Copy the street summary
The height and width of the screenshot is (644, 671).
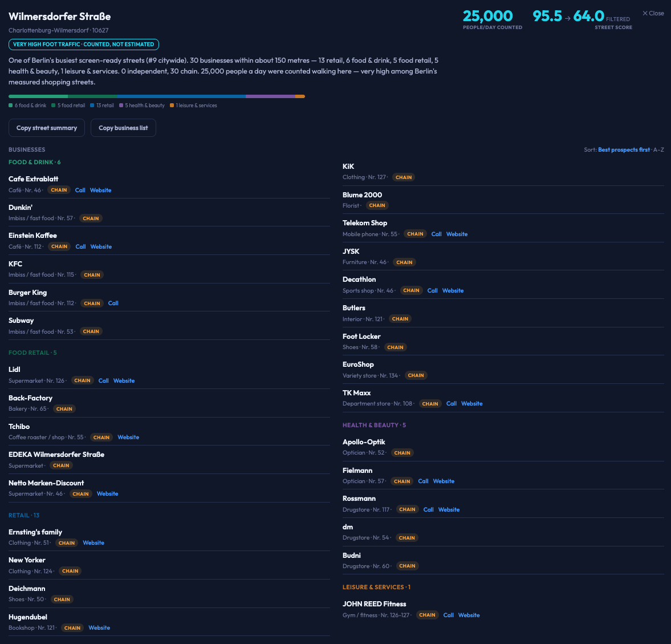click(x=47, y=128)
